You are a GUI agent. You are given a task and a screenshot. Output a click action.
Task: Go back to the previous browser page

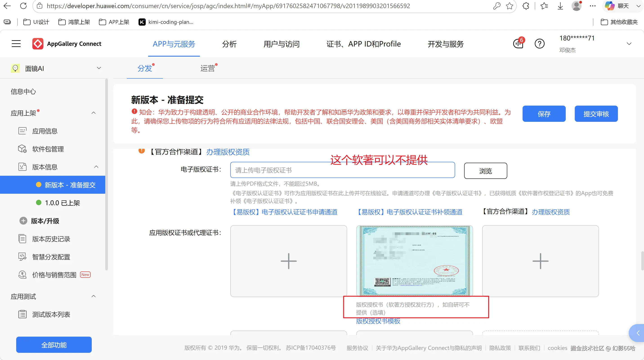[x=7, y=6]
